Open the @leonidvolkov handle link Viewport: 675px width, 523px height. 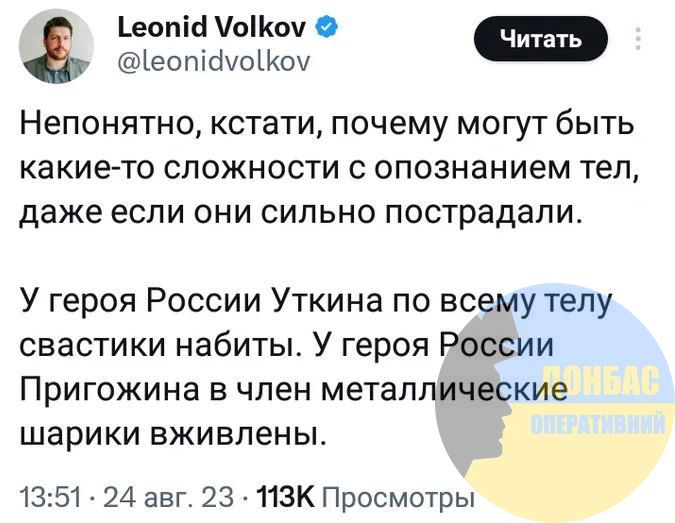click(213, 61)
